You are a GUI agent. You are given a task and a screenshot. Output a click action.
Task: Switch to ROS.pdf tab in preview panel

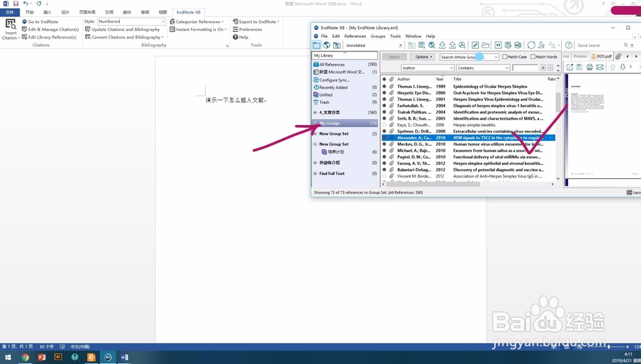point(601,56)
